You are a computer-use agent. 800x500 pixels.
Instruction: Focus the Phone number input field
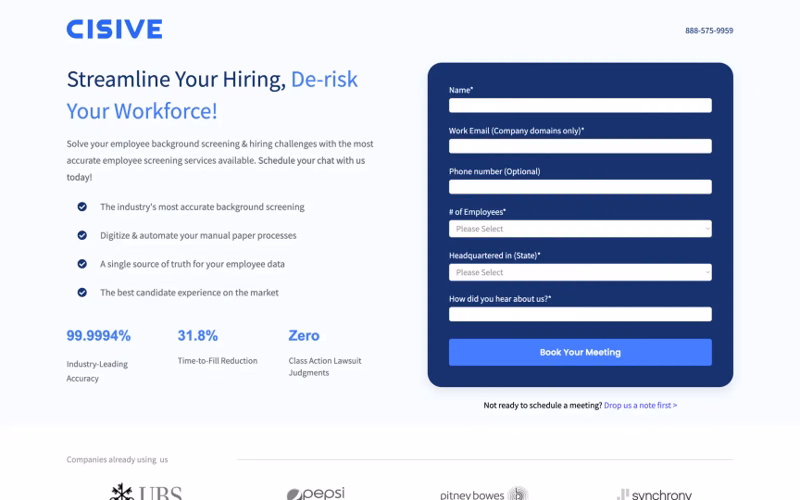coord(580,187)
